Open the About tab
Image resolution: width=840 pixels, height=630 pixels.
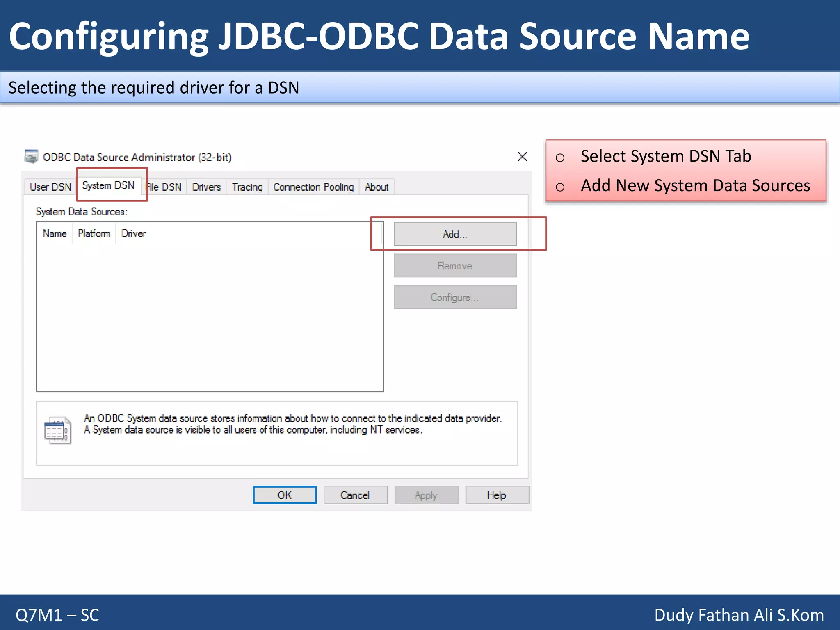(x=377, y=187)
